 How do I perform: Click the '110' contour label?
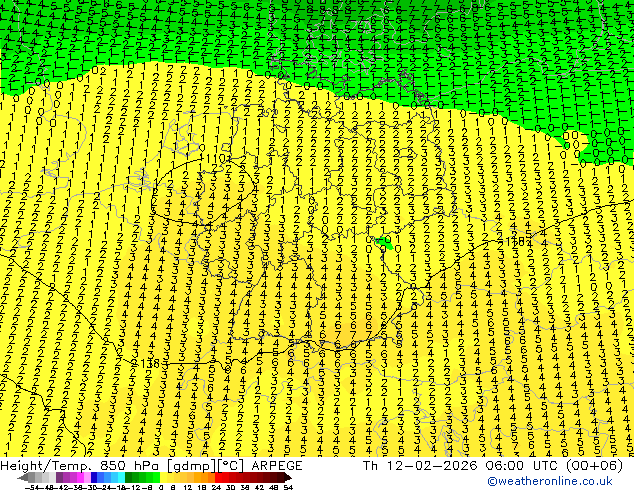216,159
